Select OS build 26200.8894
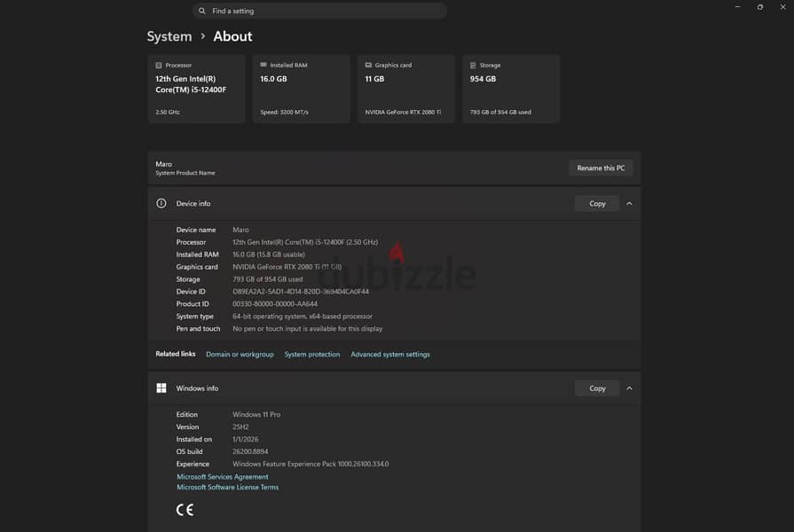 [250, 451]
